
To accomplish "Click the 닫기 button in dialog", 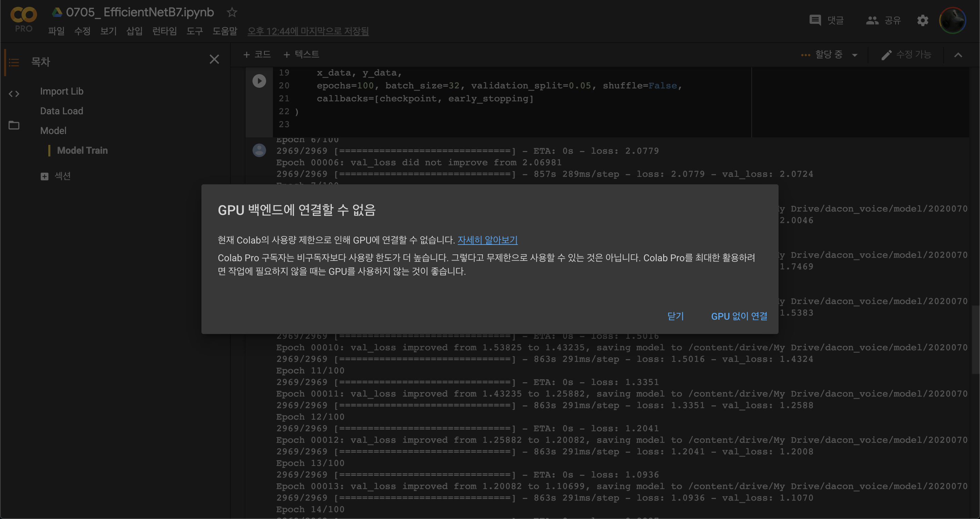I will tap(675, 316).
